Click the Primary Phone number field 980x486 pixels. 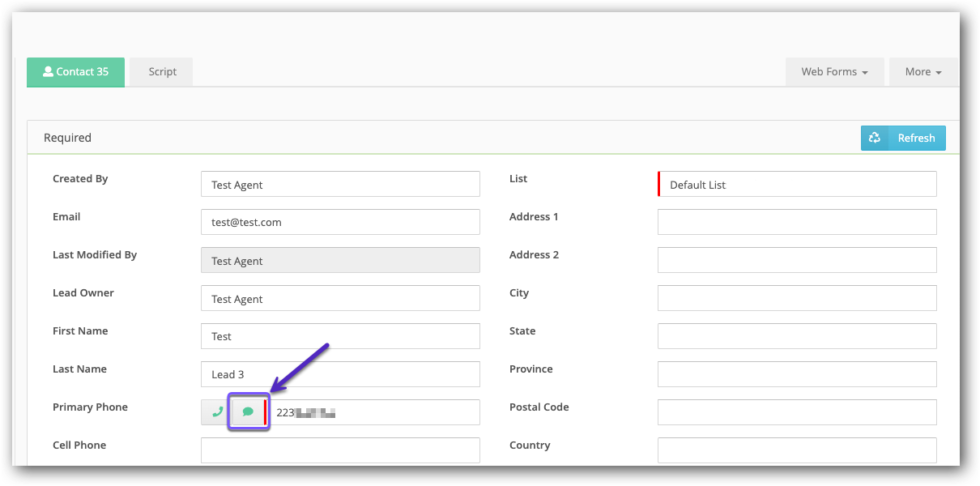373,412
